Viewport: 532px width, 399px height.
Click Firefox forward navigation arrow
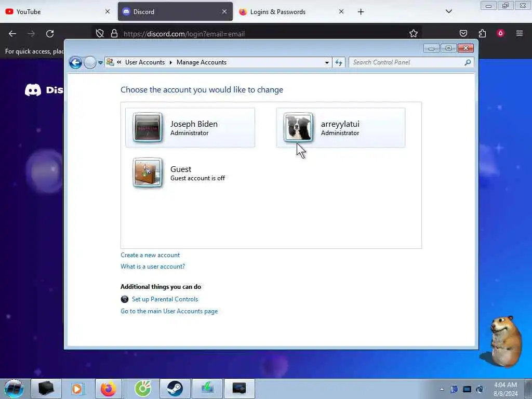pyautogui.click(x=31, y=34)
